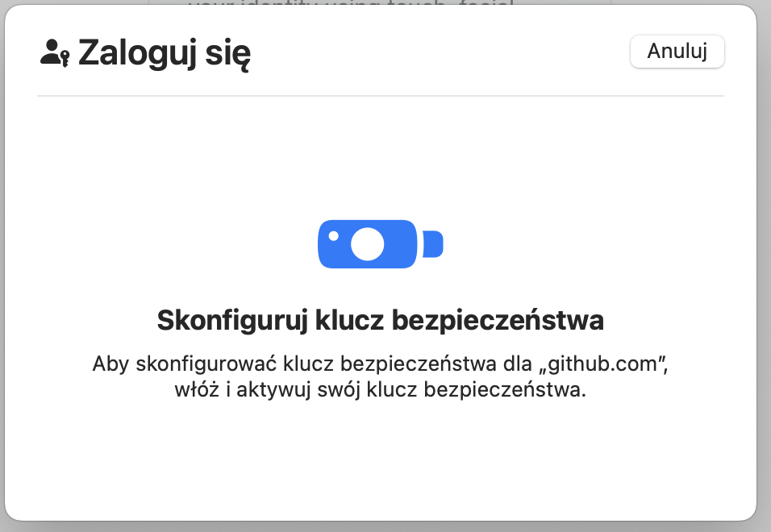Tap the white round button on key icon

tap(367, 244)
